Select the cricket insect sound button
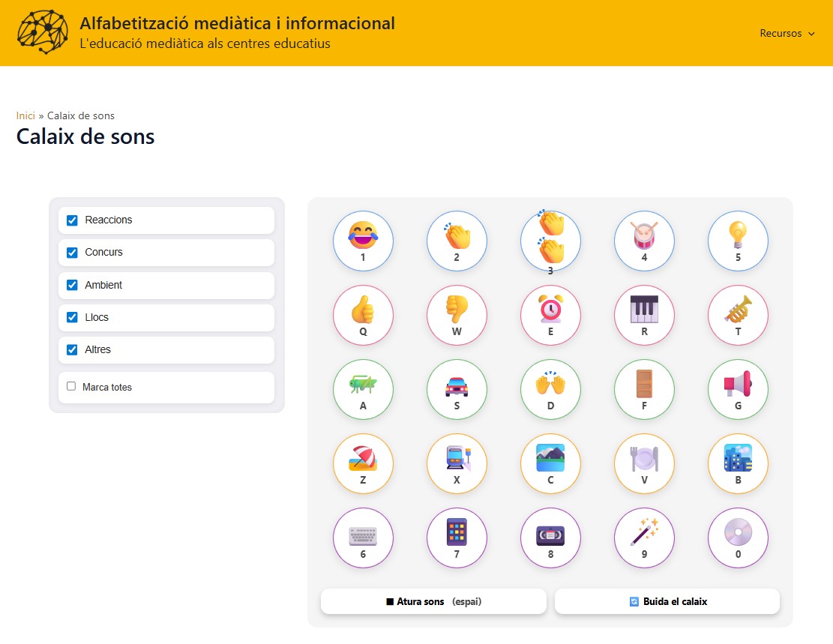Viewport: 833px width, 644px height. pos(363,388)
